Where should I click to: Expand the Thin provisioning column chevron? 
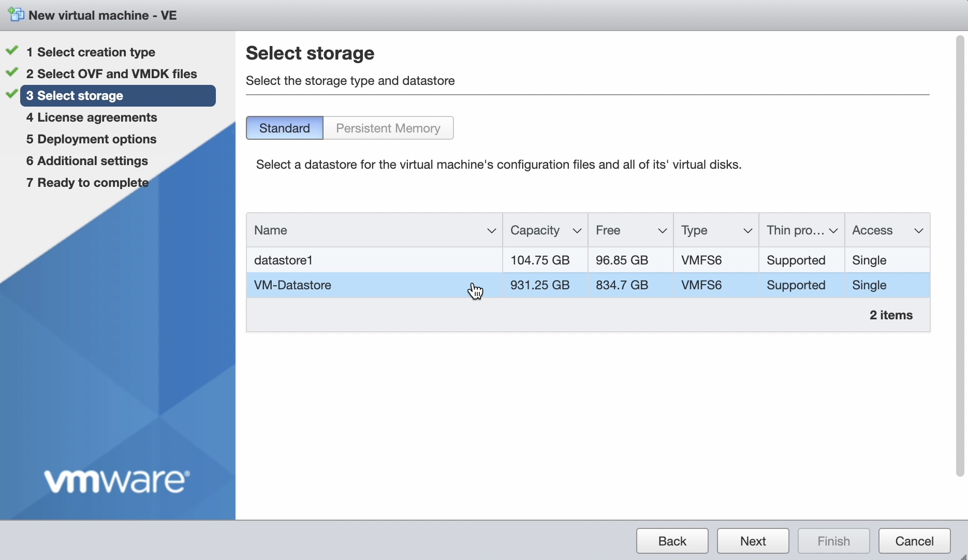tap(833, 231)
